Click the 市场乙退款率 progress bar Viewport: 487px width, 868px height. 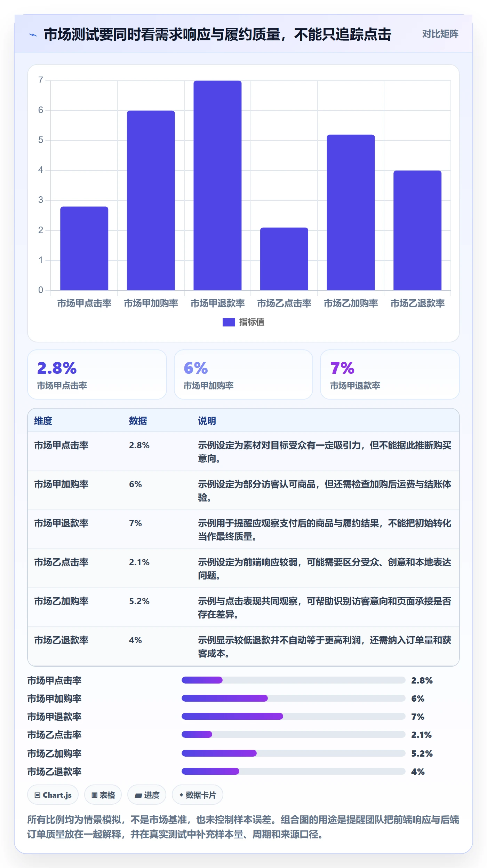294,771
